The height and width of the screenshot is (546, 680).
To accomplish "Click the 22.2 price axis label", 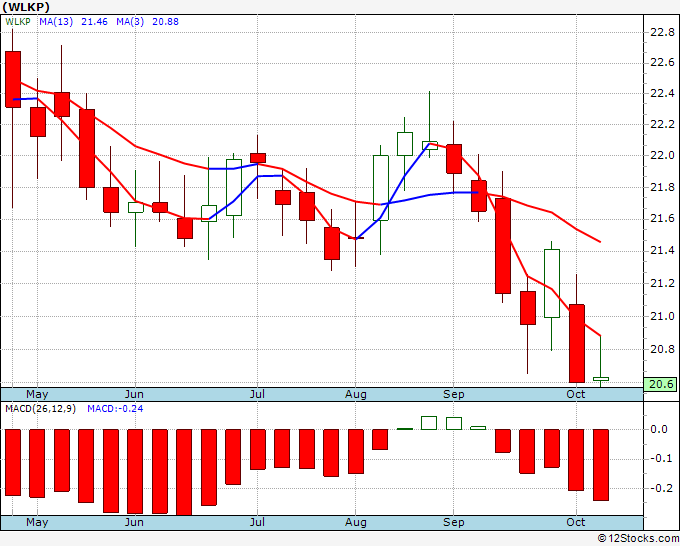I will point(662,124).
